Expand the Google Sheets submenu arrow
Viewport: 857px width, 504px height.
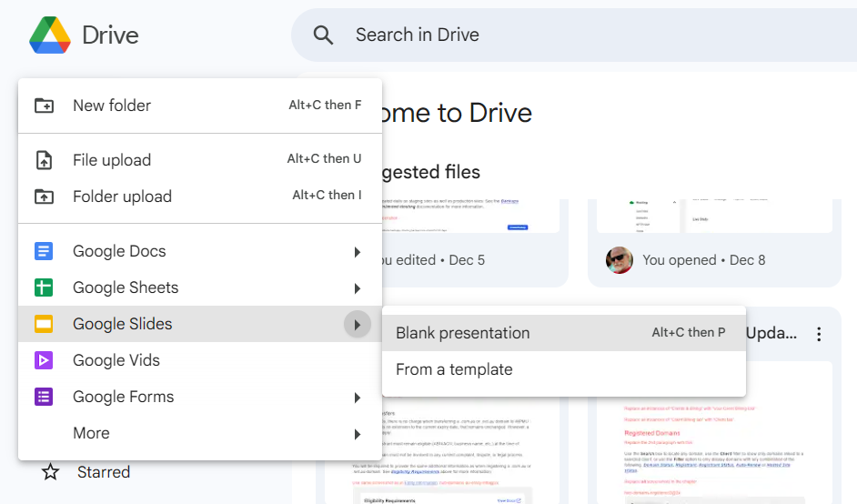(x=358, y=288)
